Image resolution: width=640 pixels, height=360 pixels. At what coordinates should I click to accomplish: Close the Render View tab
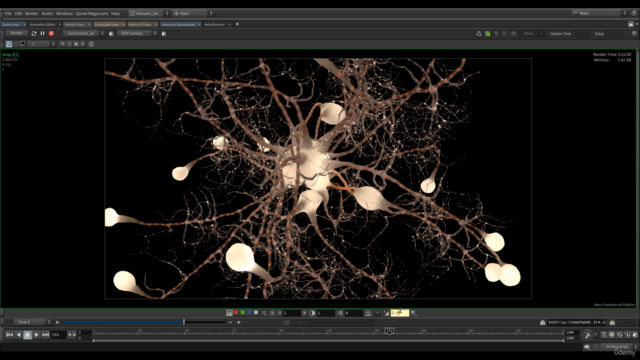(89, 24)
